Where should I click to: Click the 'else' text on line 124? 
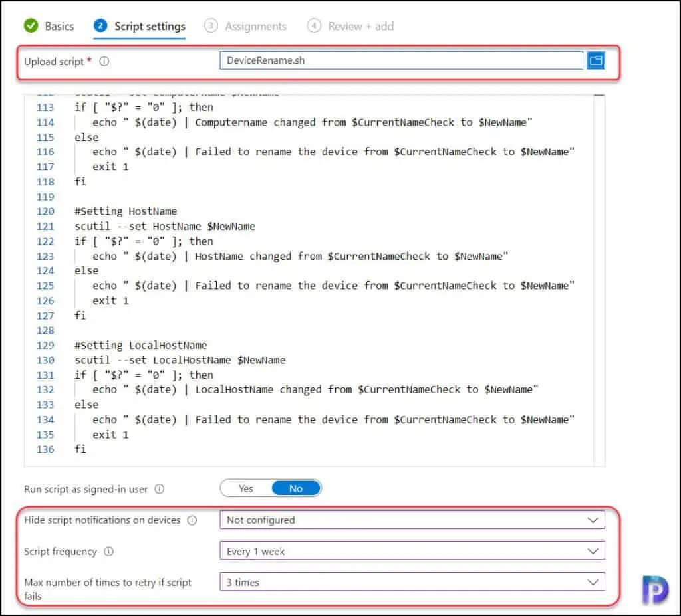point(86,271)
